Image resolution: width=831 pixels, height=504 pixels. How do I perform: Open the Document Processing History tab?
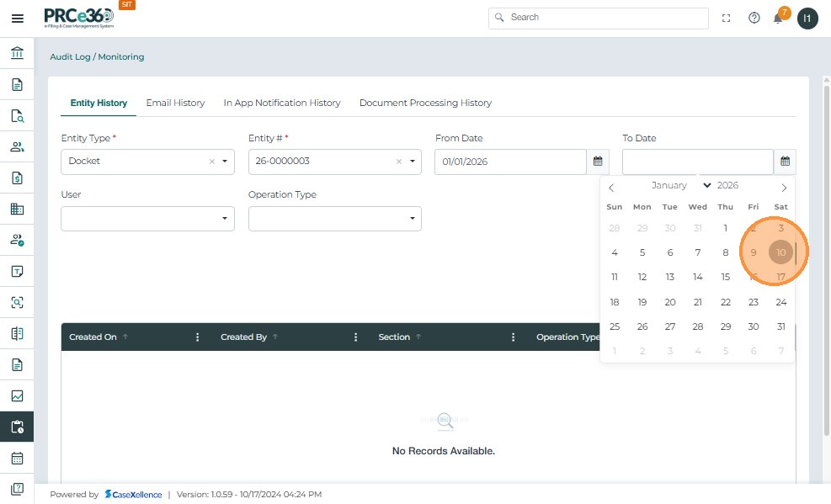point(425,103)
